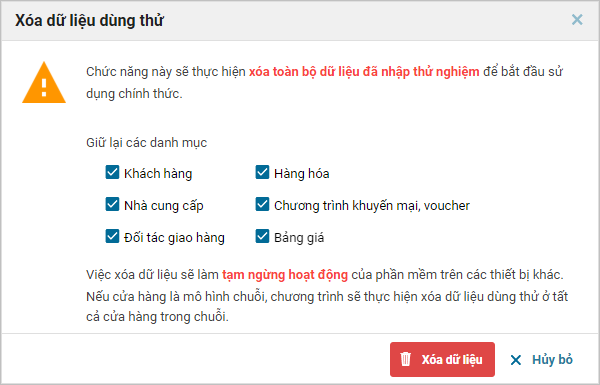Toggle the Nhà cung cấp checkbox
This screenshot has width=600, height=385.
pos(112,204)
